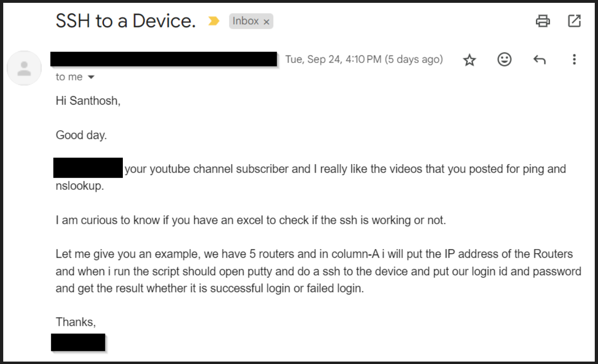The height and width of the screenshot is (364, 598).
Task: Star the SSH to a Device message
Action: pyautogui.click(x=470, y=60)
